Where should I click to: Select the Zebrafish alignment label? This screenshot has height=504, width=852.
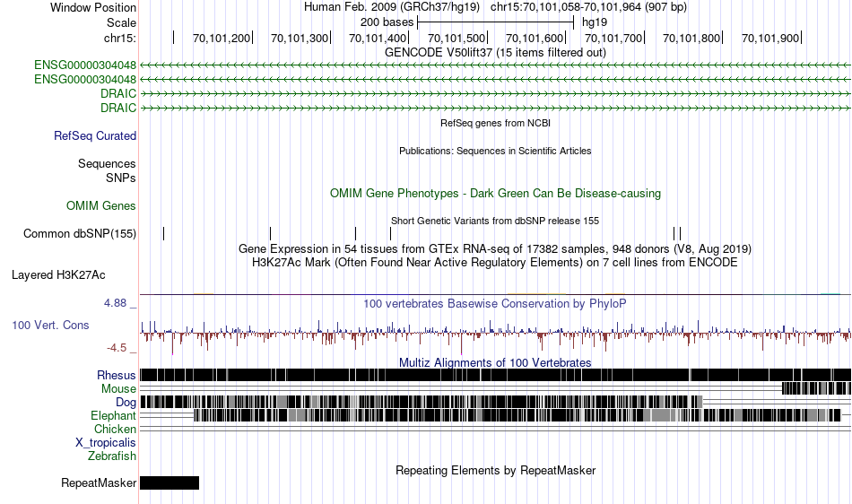click(112, 456)
